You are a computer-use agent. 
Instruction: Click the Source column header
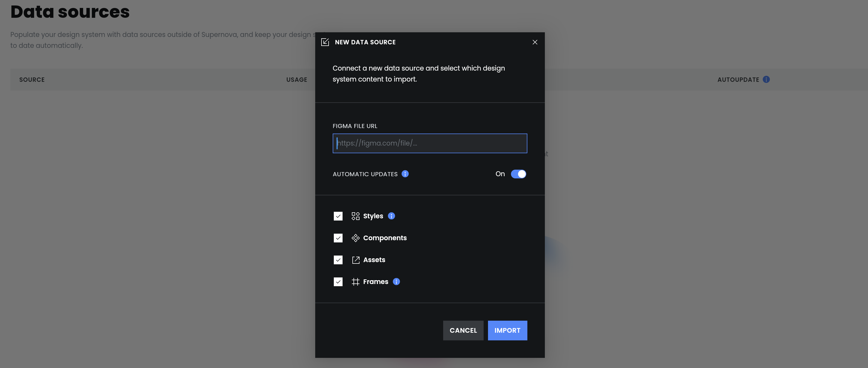32,80
